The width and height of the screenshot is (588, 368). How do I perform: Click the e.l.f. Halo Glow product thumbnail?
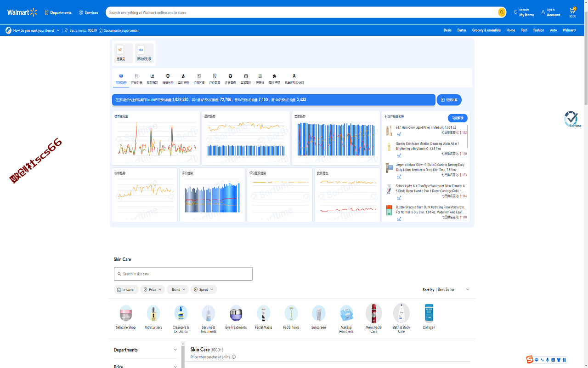coord(389,131)
